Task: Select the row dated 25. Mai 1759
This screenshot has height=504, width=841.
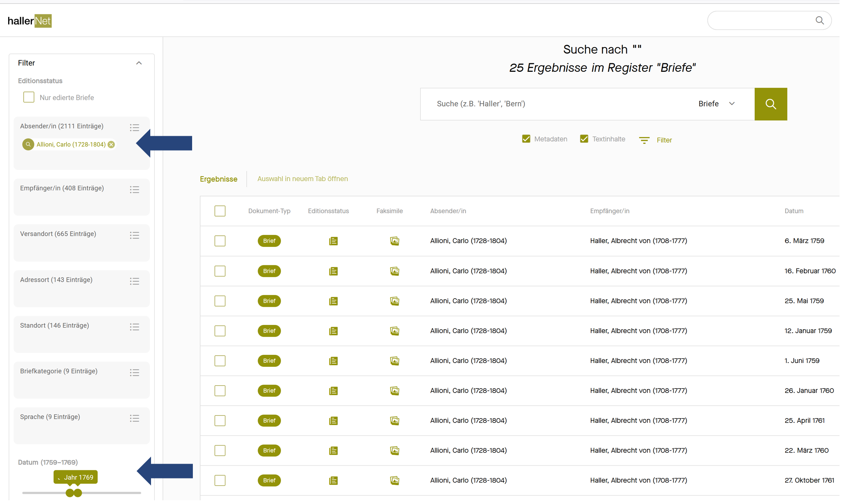Action: click(x=220, y=301)
